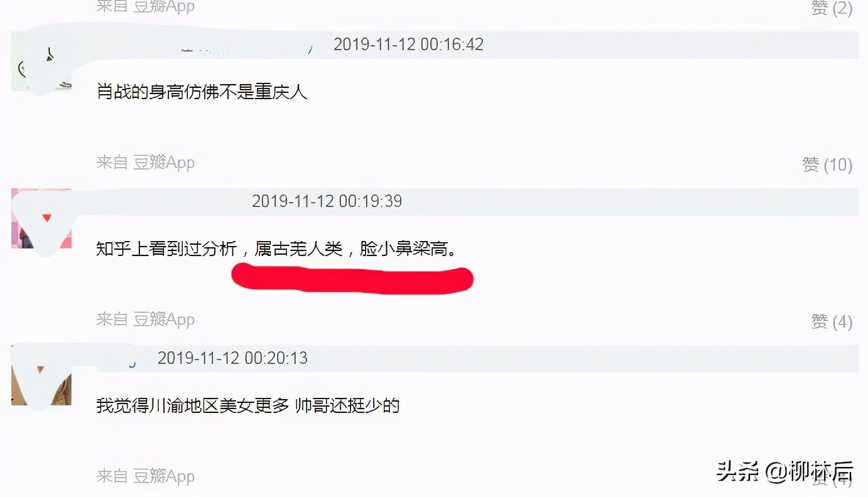Click blurred username beside 00:16:42 timestamp
Viewport: 868px width, 497px height.
(247, 45)
